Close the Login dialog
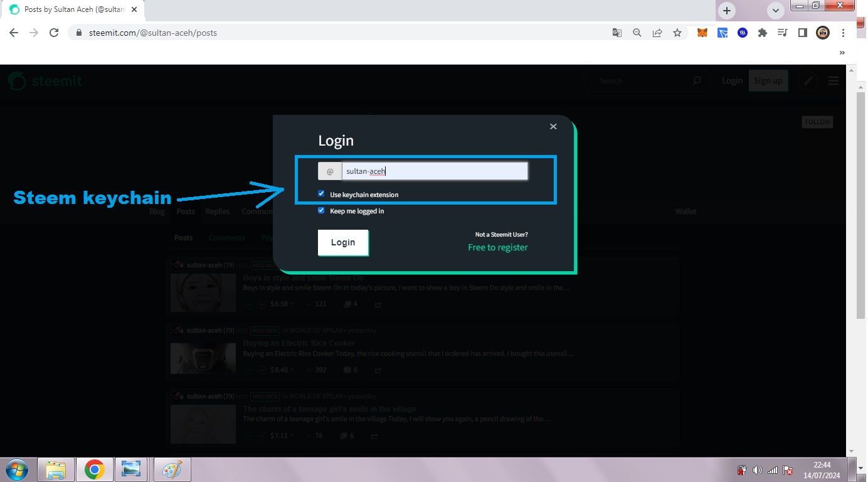This screenshot has height=482, width=868. (553, 126)
